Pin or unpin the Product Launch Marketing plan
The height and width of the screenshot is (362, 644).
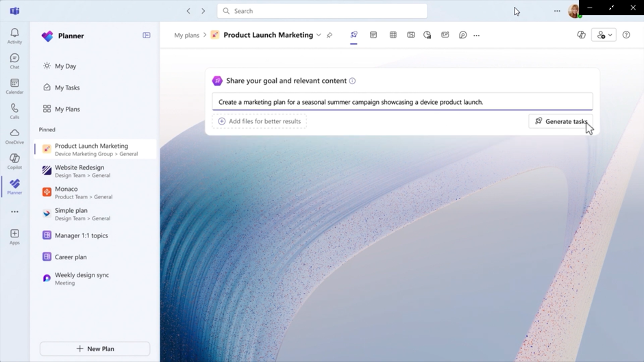pos(330,36)
